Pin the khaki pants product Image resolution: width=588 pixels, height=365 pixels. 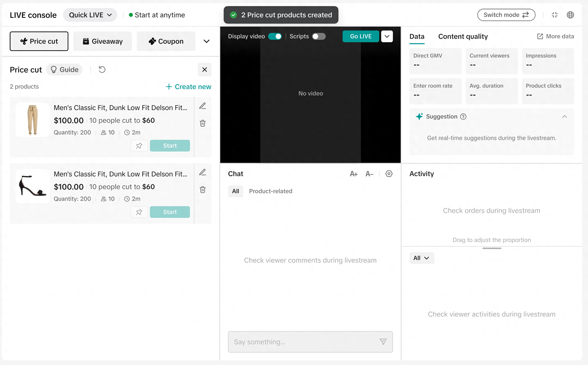pyautogui.click(x=139, y=146)
